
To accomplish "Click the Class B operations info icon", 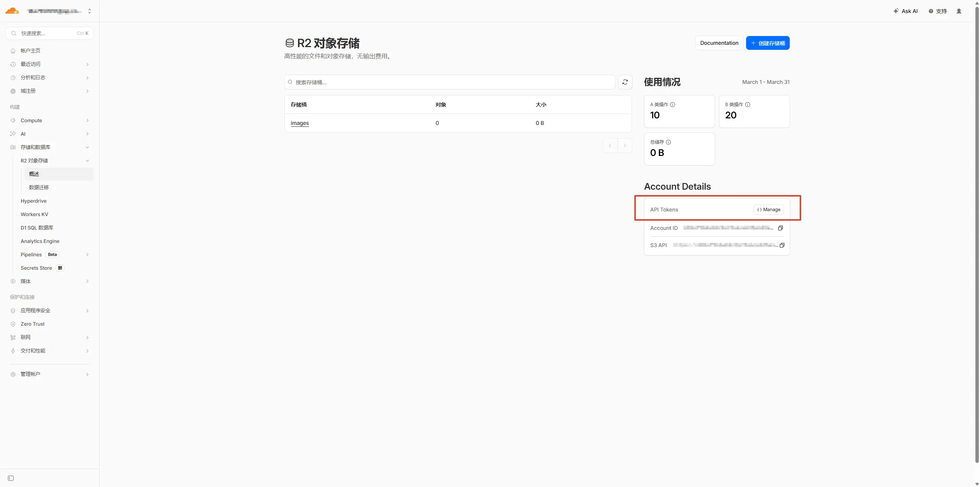I will (748, 105).
